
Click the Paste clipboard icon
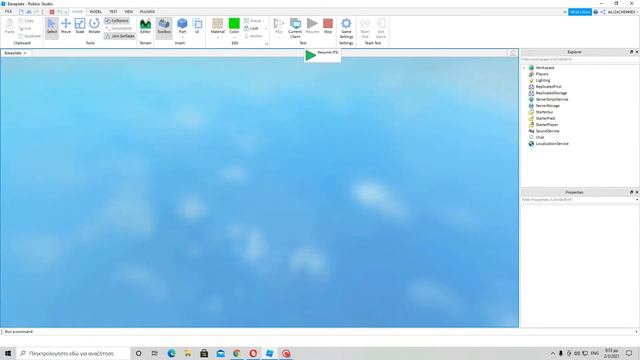[9, 26]
